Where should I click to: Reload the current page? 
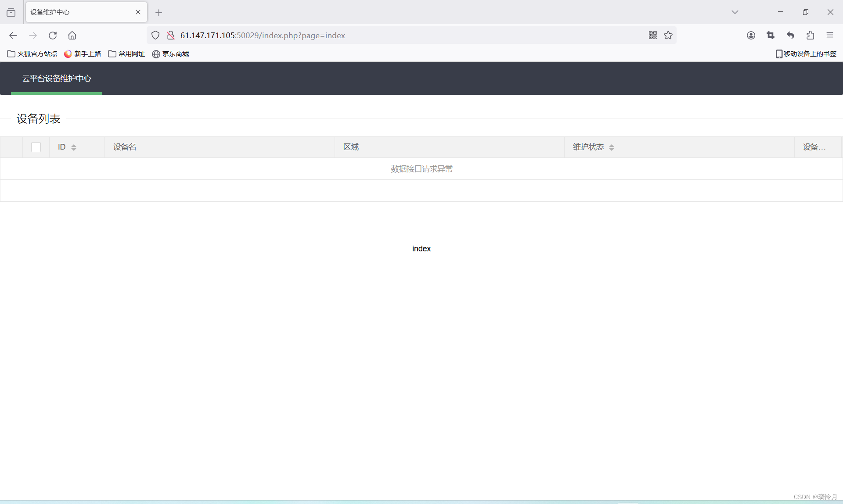point(53,36)
